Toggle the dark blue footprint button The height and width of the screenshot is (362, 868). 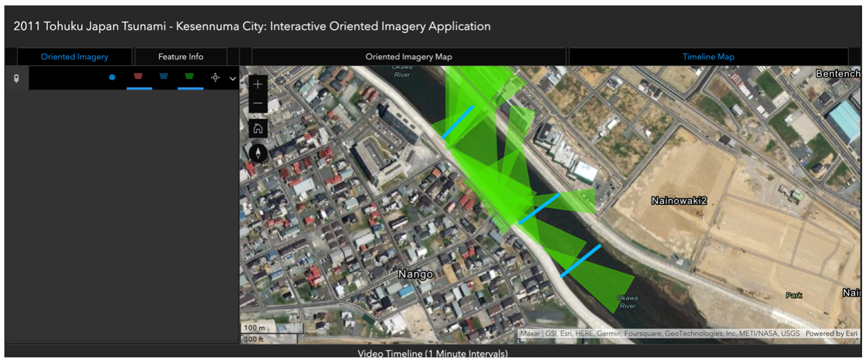[x=164, y=76]
